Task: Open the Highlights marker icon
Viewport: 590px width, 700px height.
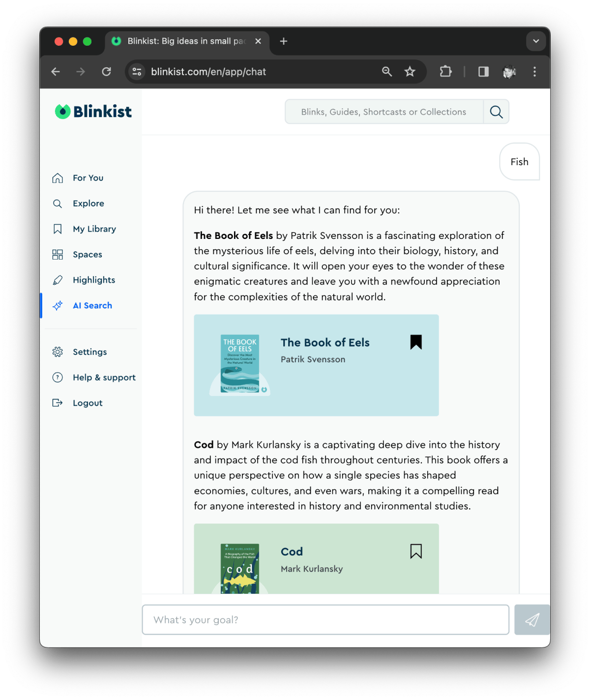Action: (x=58, y=280)
